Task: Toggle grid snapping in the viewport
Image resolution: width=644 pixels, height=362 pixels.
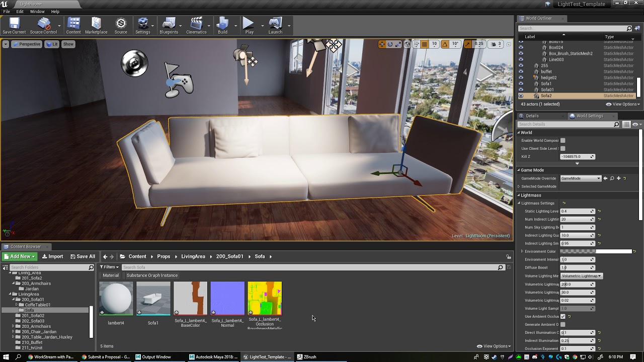Action: click(x=424, y=44)
